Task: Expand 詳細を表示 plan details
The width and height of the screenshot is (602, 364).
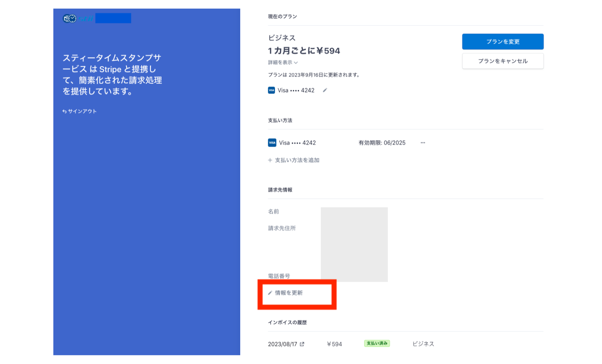Action: (283, 62)
